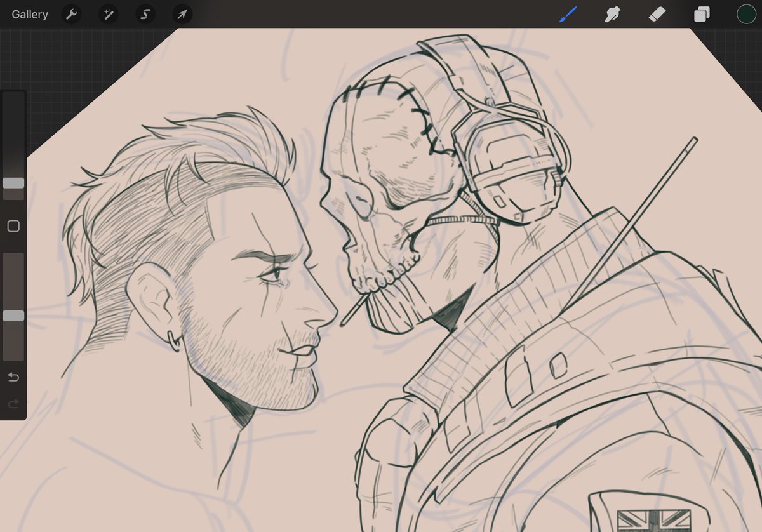Select the Smudge tool
Screen dimensions: 762x532
[613, 14]
